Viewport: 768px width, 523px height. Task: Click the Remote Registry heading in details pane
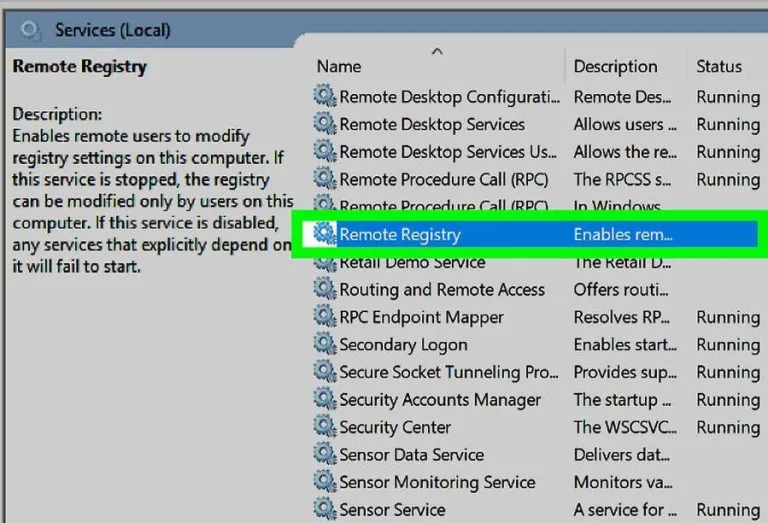79,67
